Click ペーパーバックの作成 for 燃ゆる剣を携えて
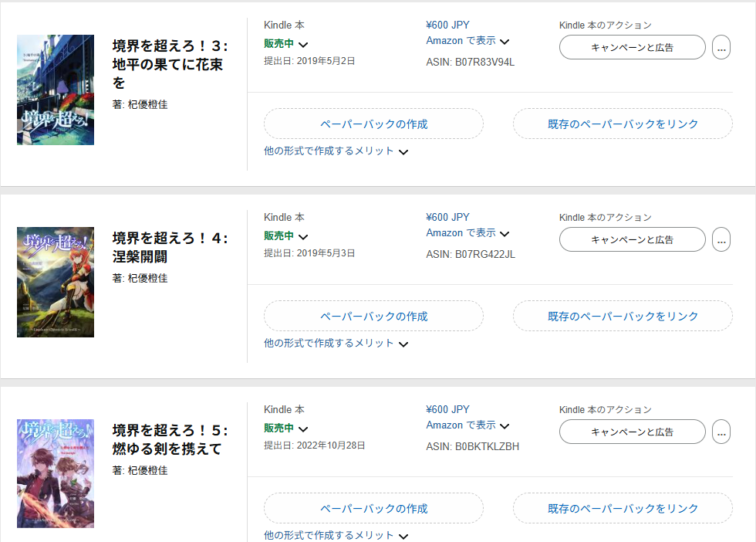 373,508
